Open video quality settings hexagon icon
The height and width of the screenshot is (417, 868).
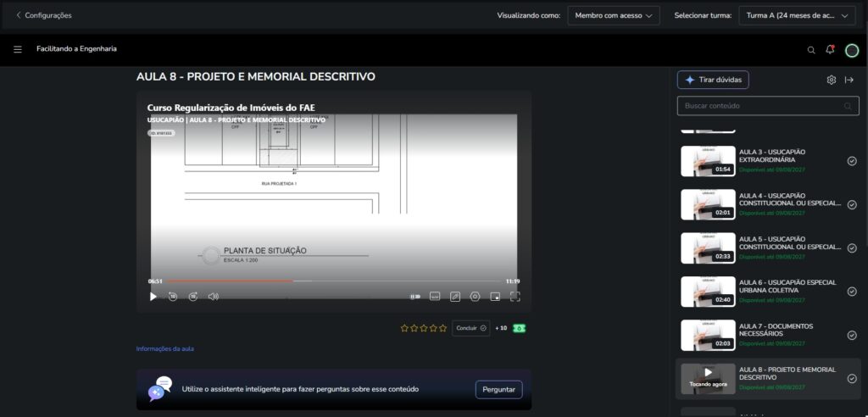coord(475,297)
